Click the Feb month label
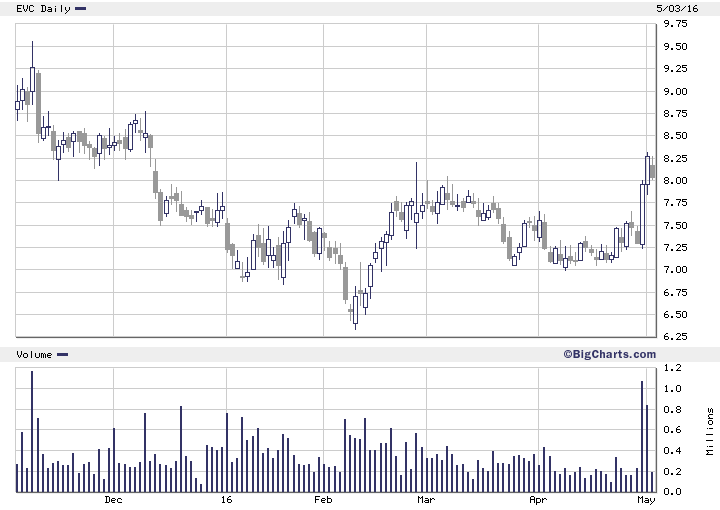 [x=323, y=500]
